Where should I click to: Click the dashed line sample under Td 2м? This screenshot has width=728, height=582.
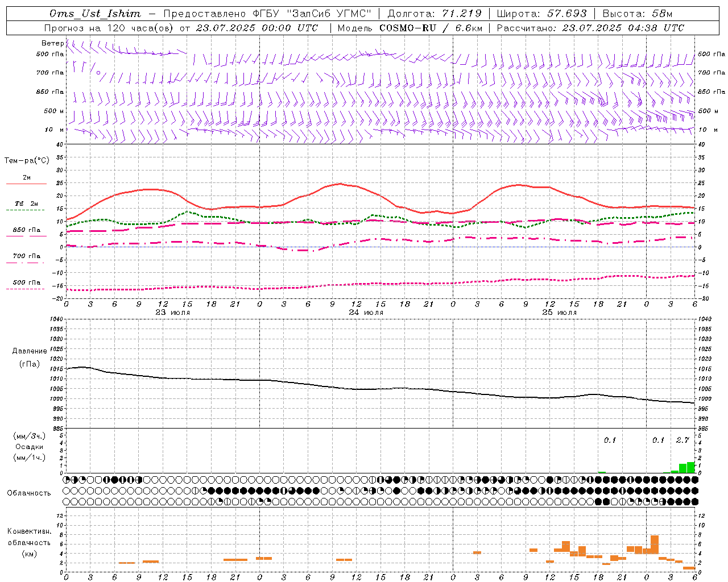[25, 210]
